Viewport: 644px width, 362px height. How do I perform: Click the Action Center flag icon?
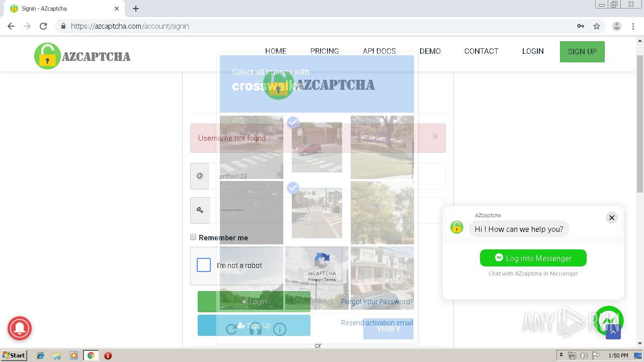(x=595, y=355)
